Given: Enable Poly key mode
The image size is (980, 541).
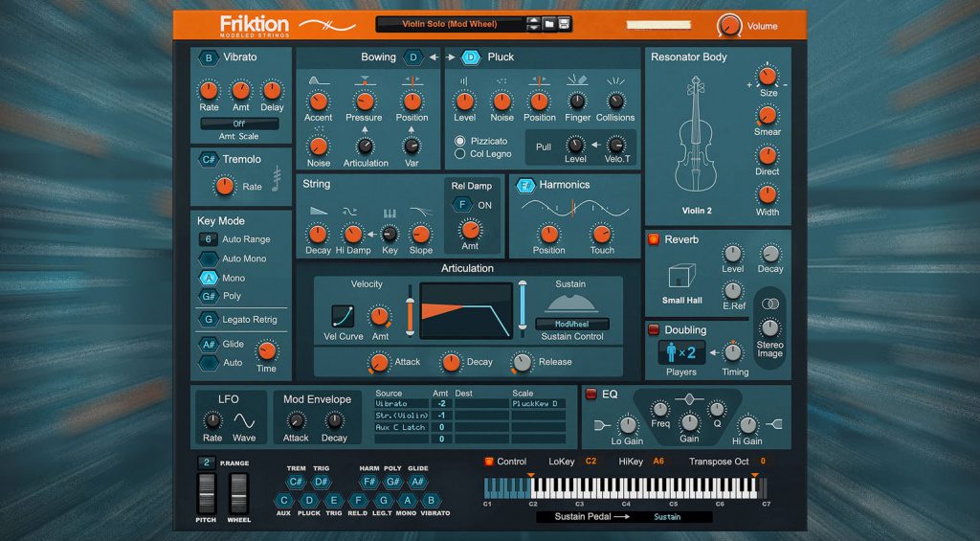Looking at the screenshot, I should click(x=208, y=296).
